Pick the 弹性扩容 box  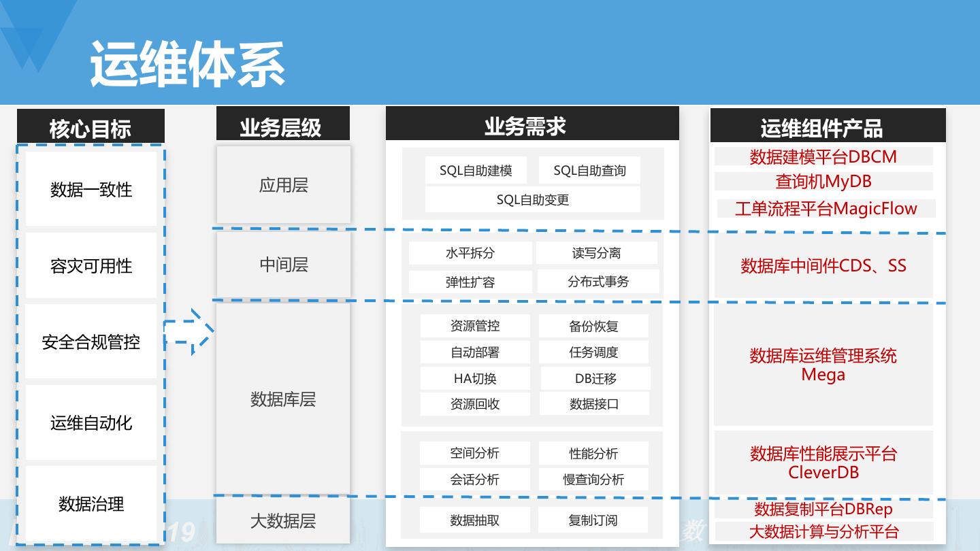470,282
